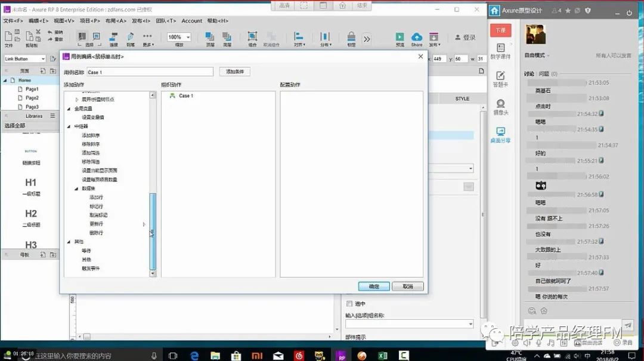Open the option group name dropdown
This screenshot has width=644, height=361.
click(470, 324)
